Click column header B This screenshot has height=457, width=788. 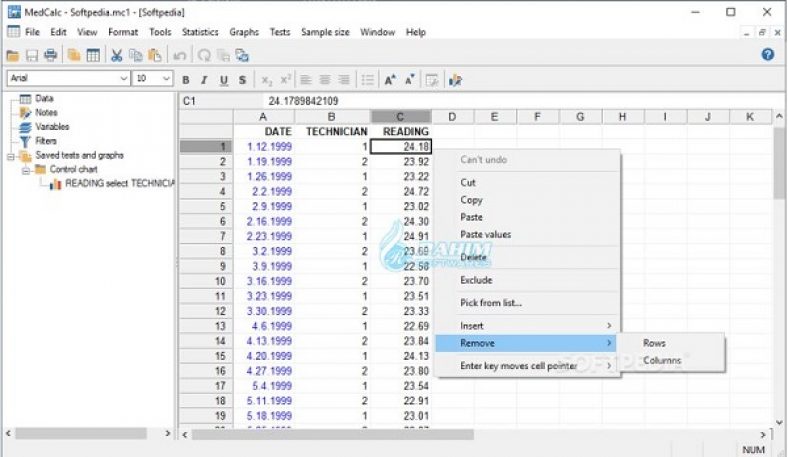(337, 117)
